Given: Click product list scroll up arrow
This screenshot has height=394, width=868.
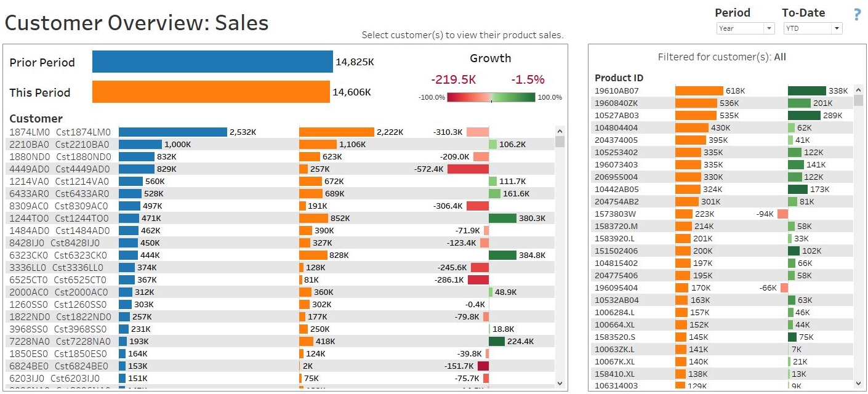Looking at the screenshot, I should [858, 90].
